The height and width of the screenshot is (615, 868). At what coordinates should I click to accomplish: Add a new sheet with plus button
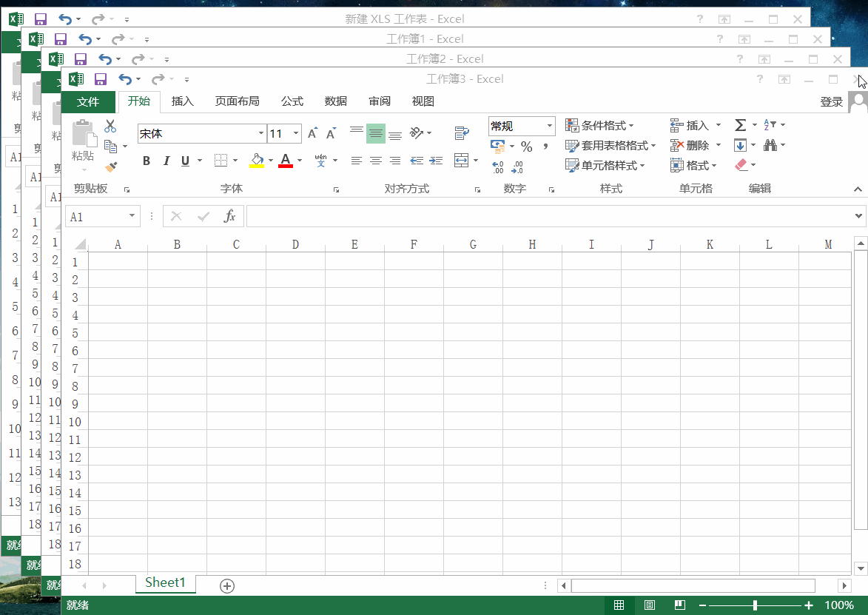[227, 585]
